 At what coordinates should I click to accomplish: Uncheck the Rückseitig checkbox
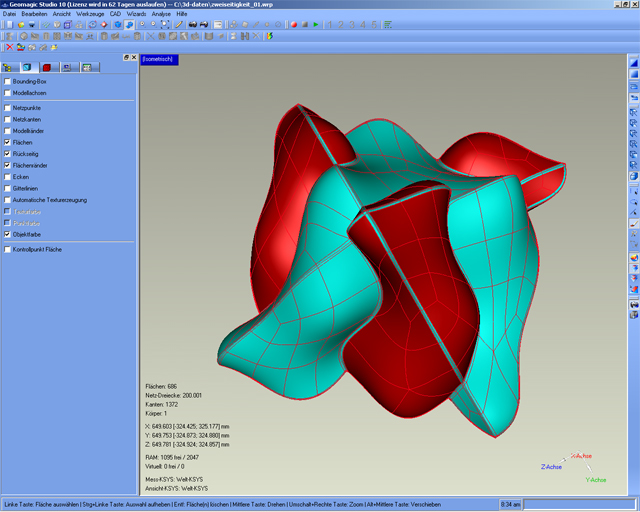tap(7, 154)
